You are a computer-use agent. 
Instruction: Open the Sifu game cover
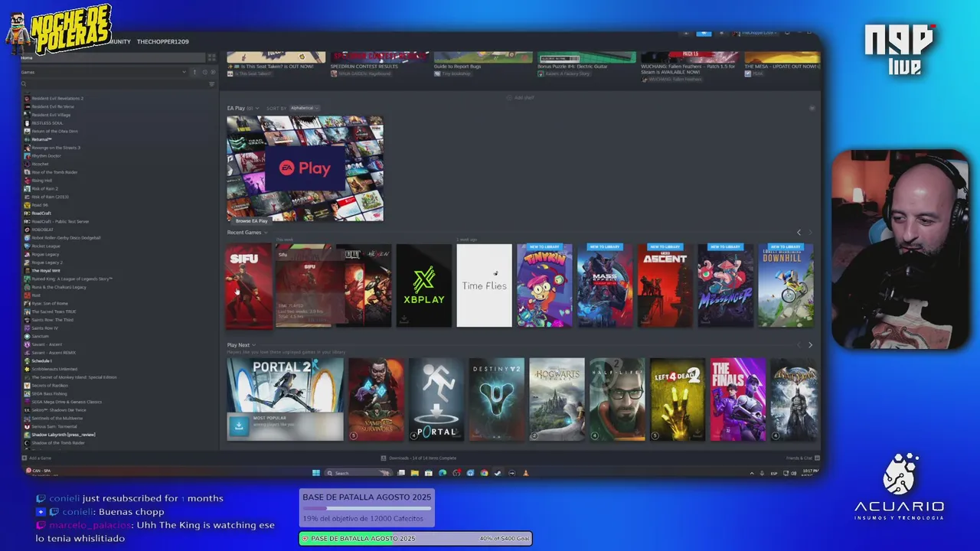tap(249, 286)
